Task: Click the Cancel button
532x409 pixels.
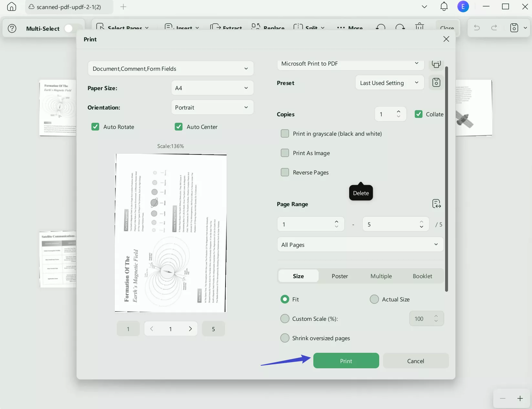Action: click(415, 361)
